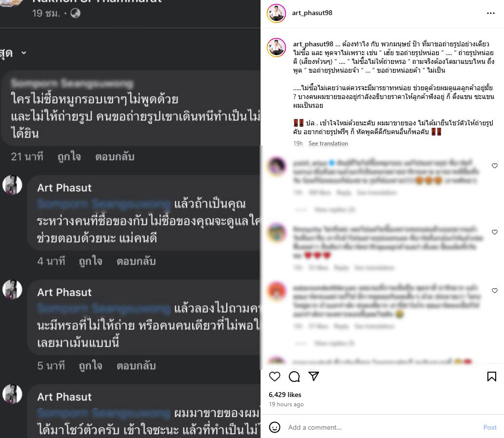Save post with the bookmark icon
This screenshot has width=504, height=438.
click(491, 377)
